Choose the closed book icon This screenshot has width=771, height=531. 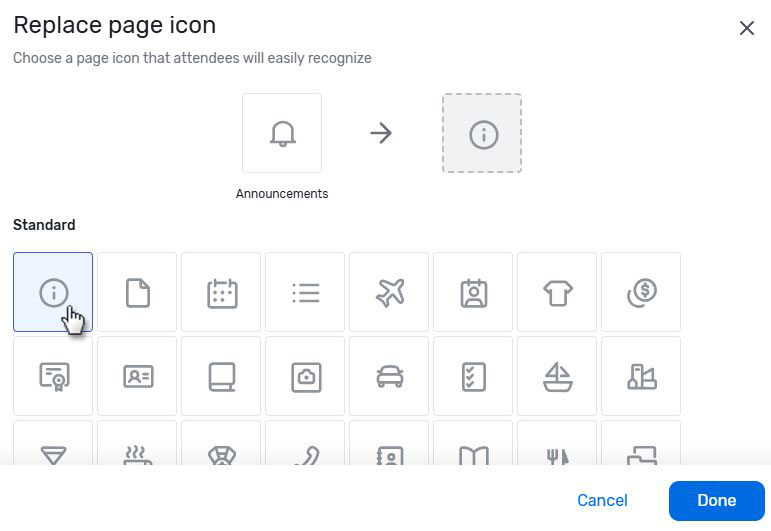click(x=221, y=376)
